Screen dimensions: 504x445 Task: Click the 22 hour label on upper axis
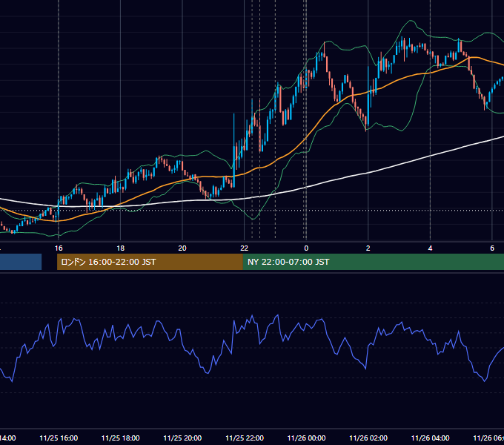245,248
